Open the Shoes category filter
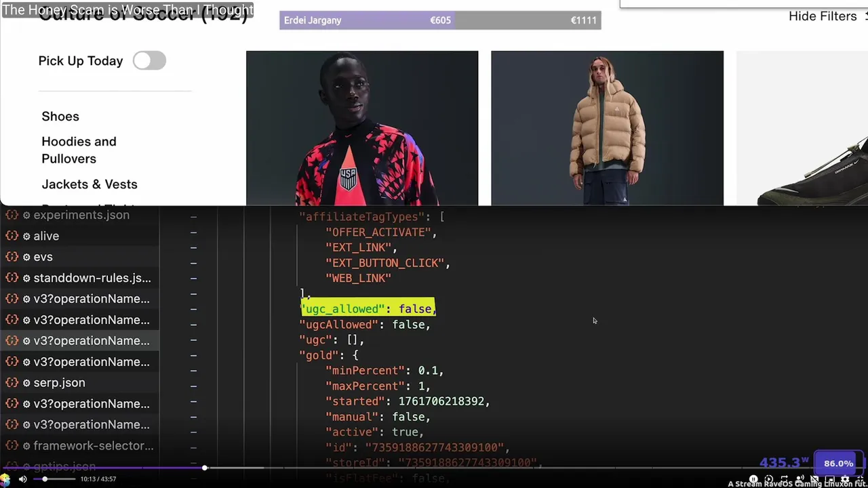The height and width of the screenshot is (488, 868). tap(60, 117)
